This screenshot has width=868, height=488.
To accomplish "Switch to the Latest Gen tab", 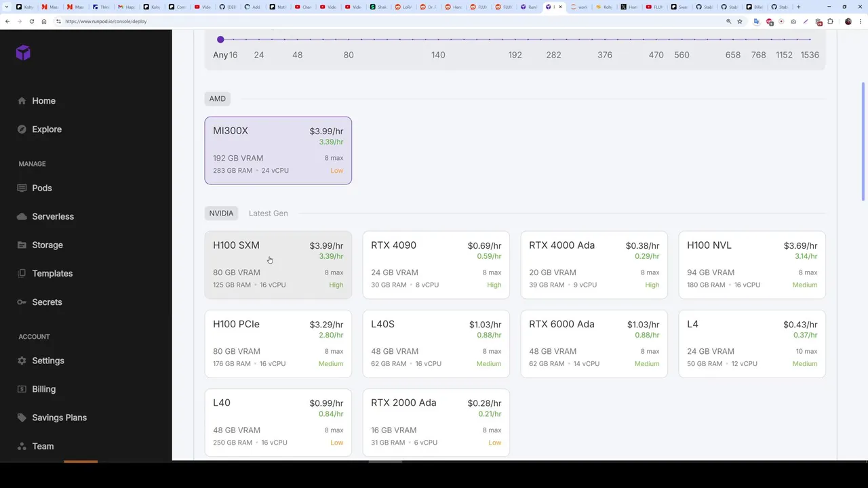I will [x=269, y=213].
